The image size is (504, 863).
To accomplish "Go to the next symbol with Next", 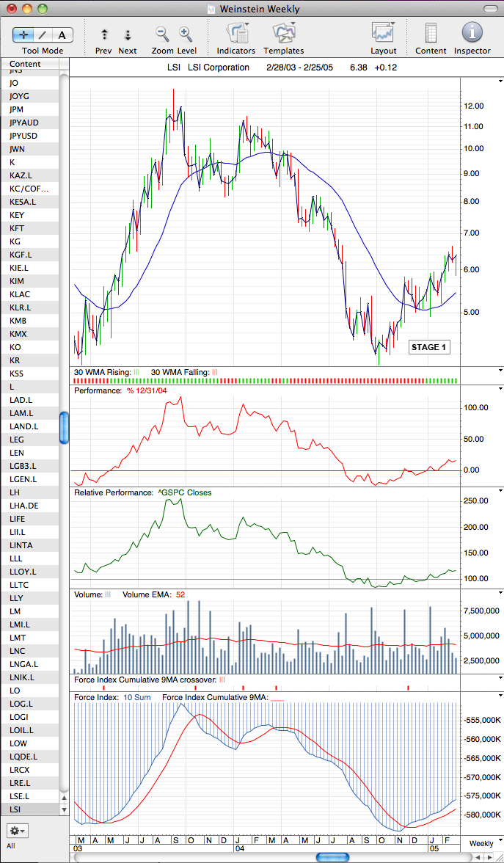I will pyautogui.click(x=128, y=34).
